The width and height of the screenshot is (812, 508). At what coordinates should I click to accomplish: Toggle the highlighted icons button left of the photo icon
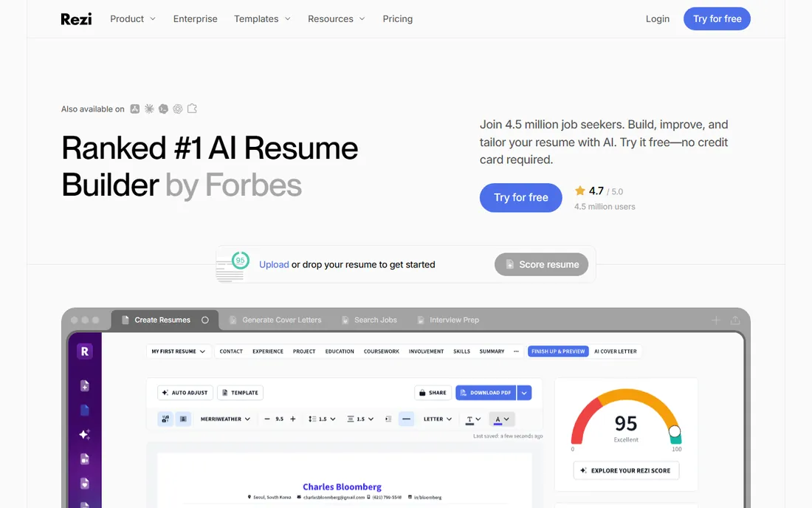(x=165, y=419)
